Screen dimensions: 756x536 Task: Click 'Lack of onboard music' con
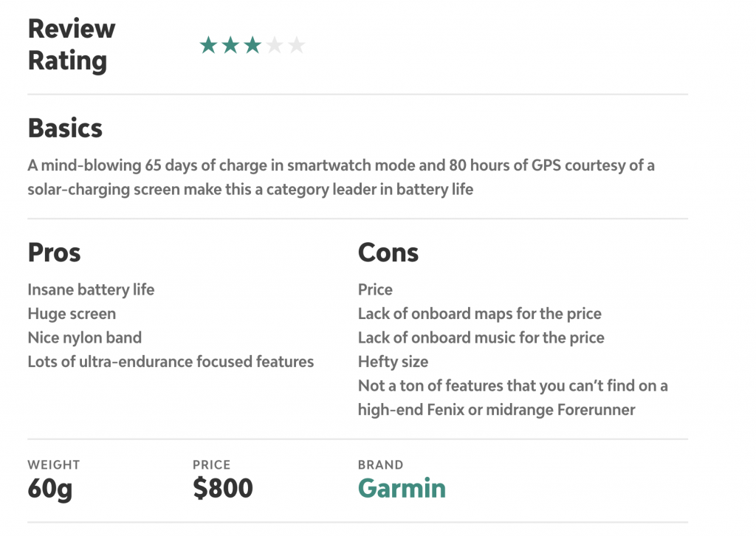pyautogui.click(x=481, y=337)
